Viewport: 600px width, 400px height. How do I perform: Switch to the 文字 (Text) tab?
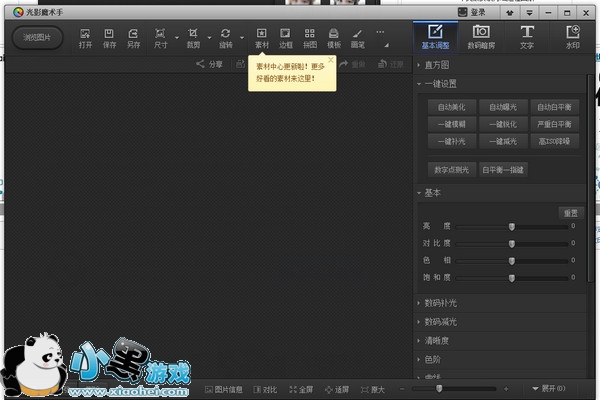click(526, 37)
